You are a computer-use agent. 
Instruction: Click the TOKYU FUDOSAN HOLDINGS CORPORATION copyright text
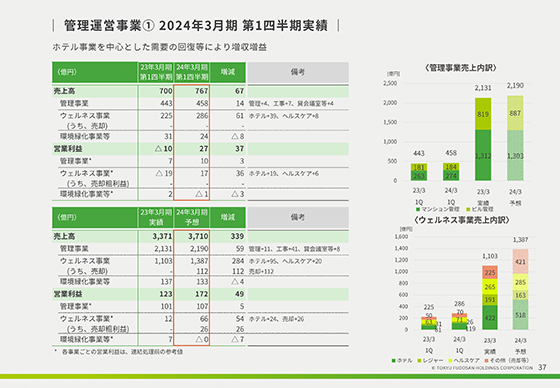click(482, 368)
